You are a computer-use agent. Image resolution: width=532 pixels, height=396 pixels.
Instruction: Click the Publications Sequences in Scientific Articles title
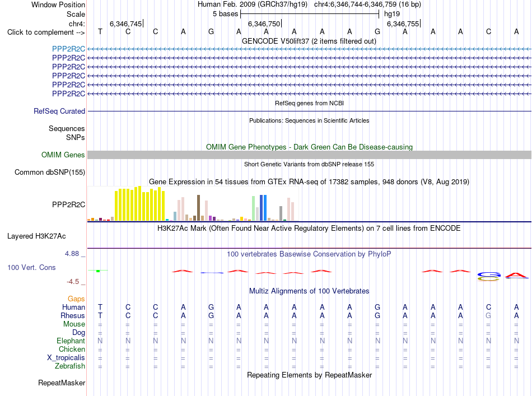click(x=309, y=120)
